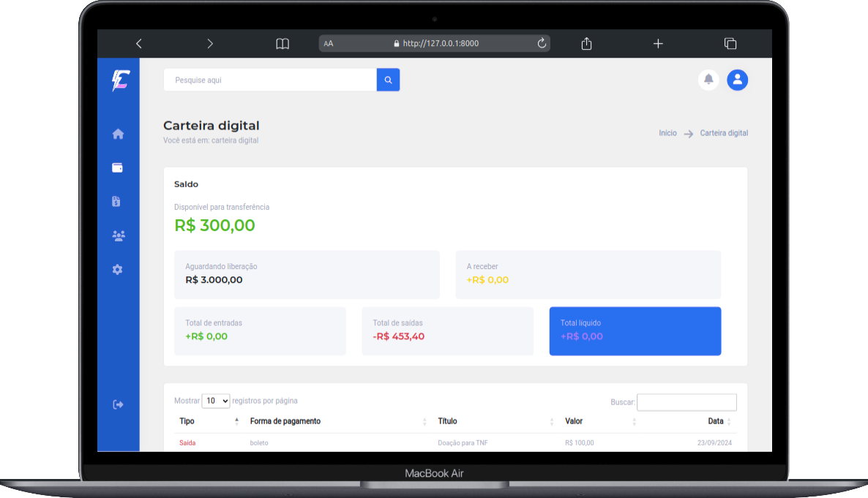
Task: Sort table by 'Forma de pagamento' column
Action: point(338,421)
